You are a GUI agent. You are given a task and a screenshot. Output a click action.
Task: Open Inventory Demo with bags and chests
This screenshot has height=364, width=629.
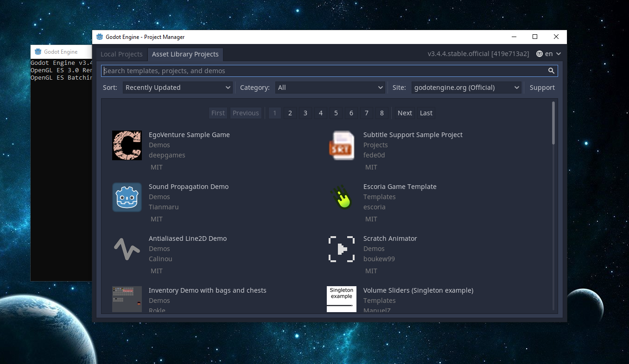pyautogui.click(x=208, y=290)
